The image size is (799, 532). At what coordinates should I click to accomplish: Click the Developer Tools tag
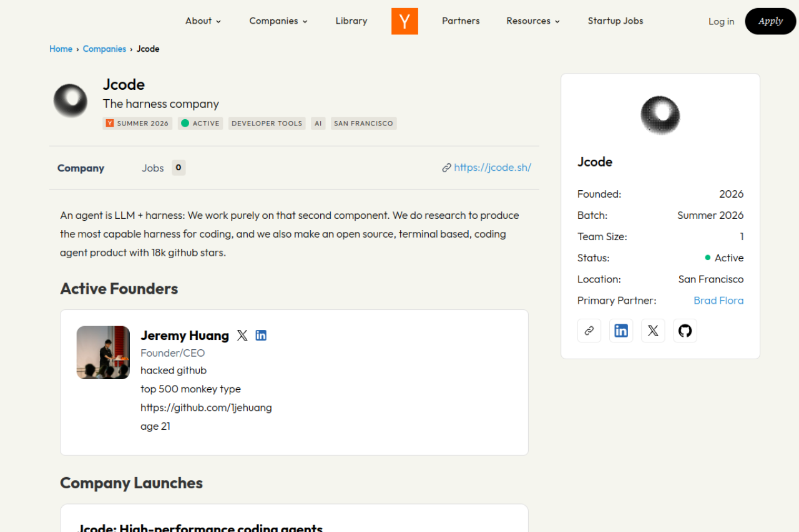[267, 123]
